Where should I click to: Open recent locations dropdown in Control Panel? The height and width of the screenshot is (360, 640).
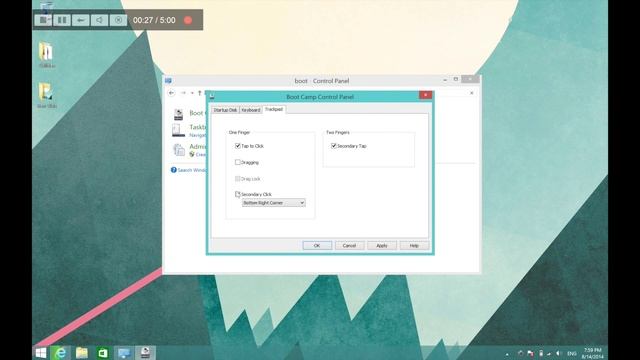click(x=192, y=93)
